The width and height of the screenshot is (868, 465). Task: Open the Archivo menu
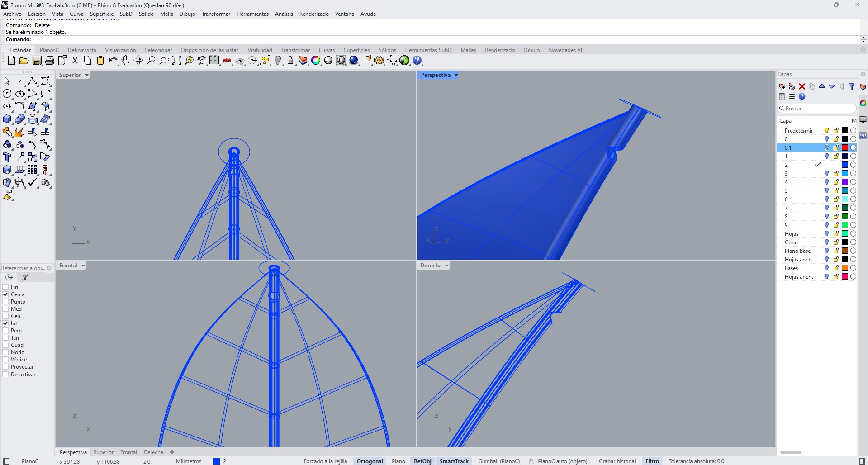12,14
